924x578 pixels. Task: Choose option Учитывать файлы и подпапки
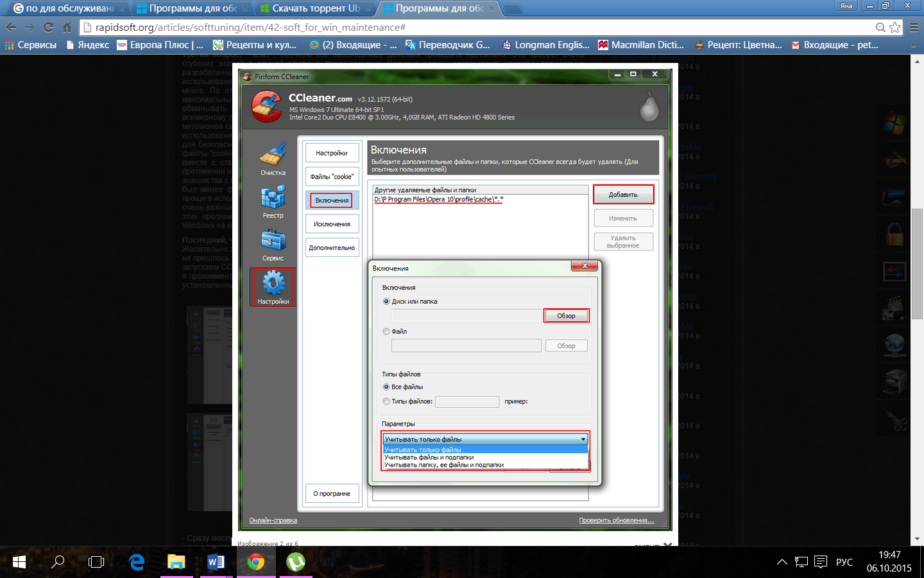coord(485,457)
